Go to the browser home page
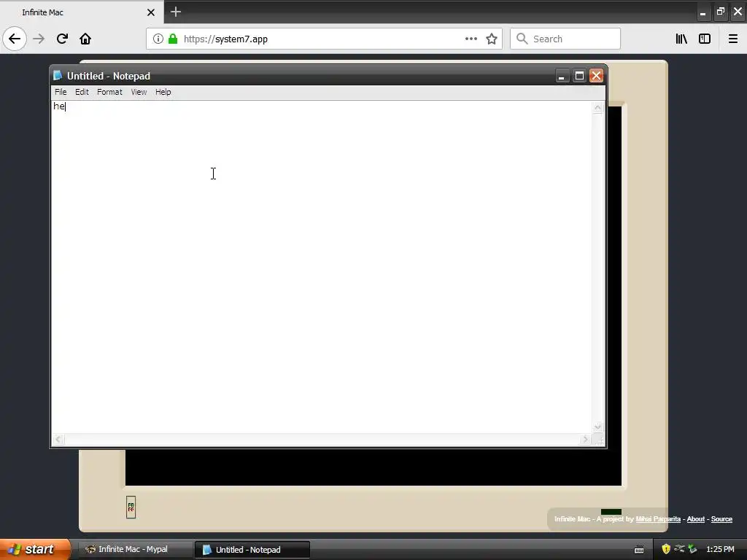Screen dimensions: 747x560 point(85,39)
